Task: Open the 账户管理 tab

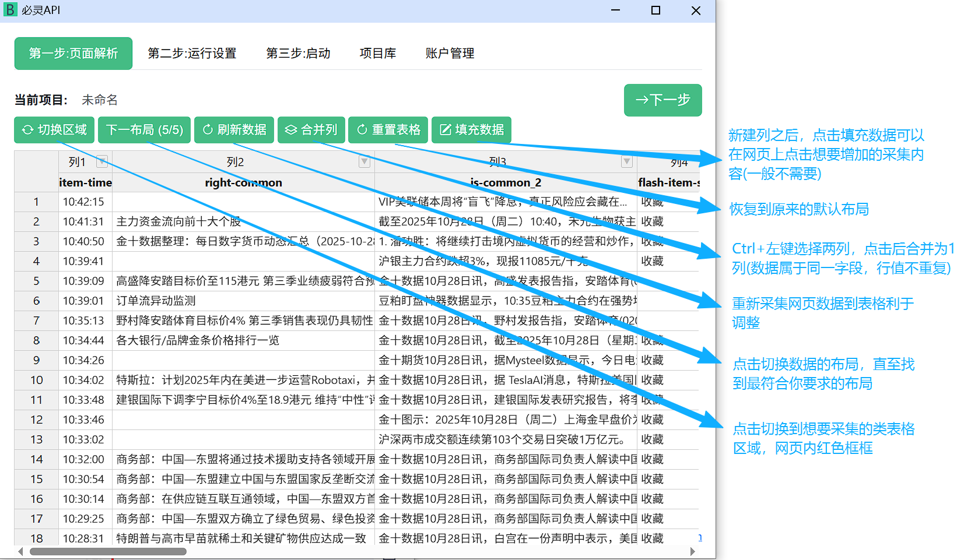Action: click(x=450, y=54)
